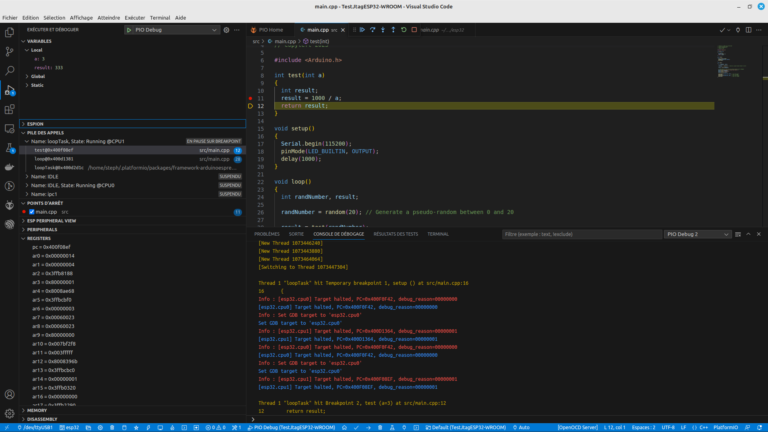Screen dimensions: 768x432
Task: Expand the ESPION watch section
Action: (x=35, y=124)
